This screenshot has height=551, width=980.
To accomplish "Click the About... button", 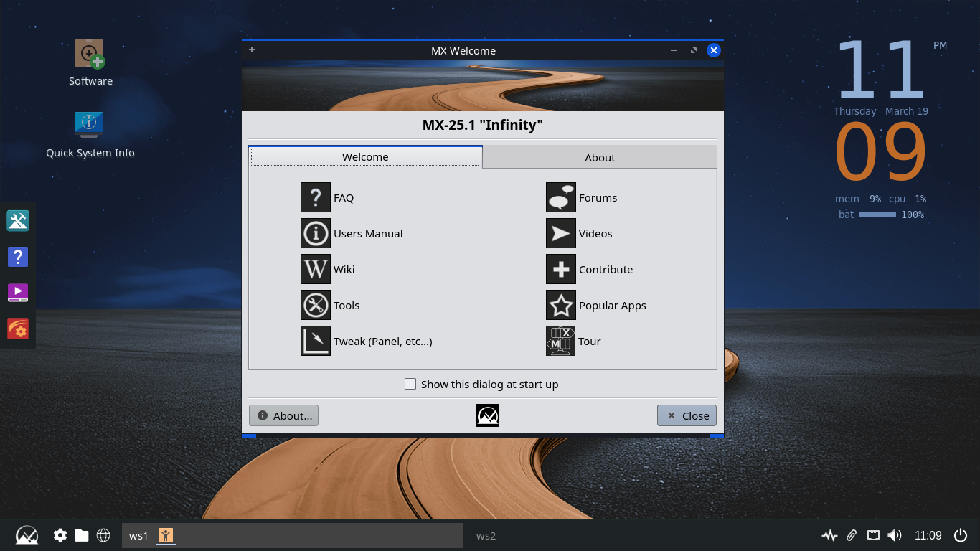I will [x=283, y=415].
